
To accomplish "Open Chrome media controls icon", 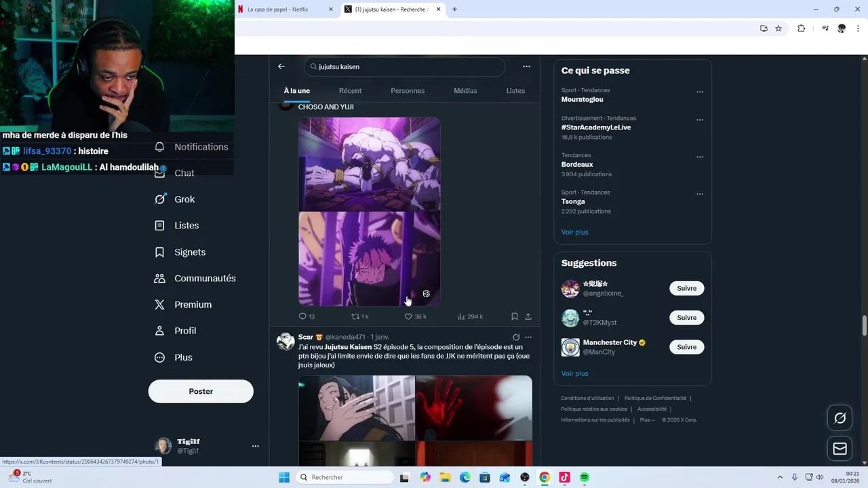I will point(825,28).
